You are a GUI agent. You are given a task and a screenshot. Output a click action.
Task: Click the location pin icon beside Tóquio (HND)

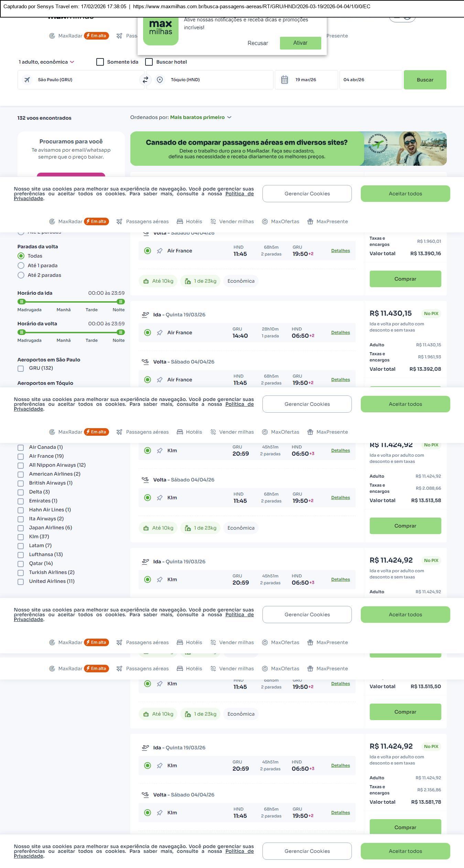(x=160, y=80)
